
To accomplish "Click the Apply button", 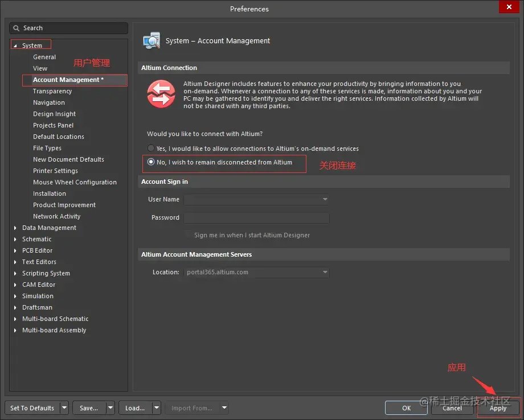I will [x=498, y=407].
